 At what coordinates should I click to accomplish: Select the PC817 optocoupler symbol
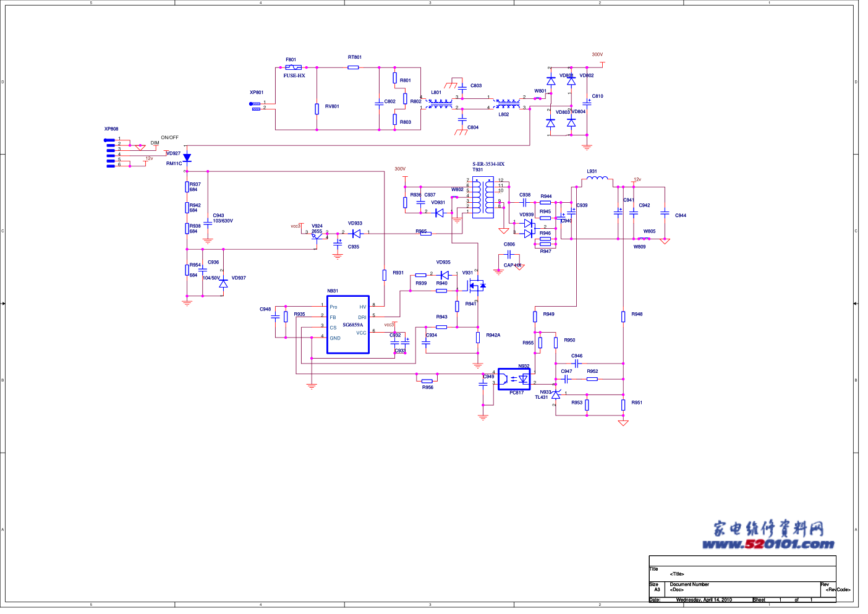[514, 378]
